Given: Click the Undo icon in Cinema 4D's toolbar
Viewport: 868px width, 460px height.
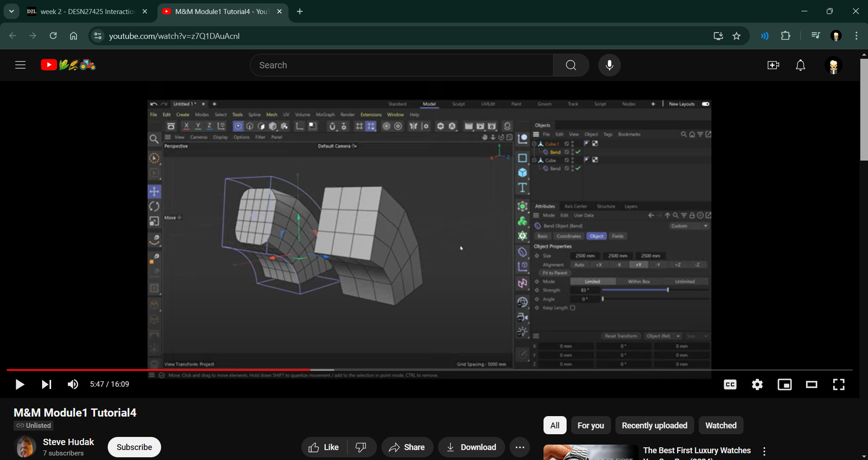Looking at the screenshot, I should pos(153,104).
